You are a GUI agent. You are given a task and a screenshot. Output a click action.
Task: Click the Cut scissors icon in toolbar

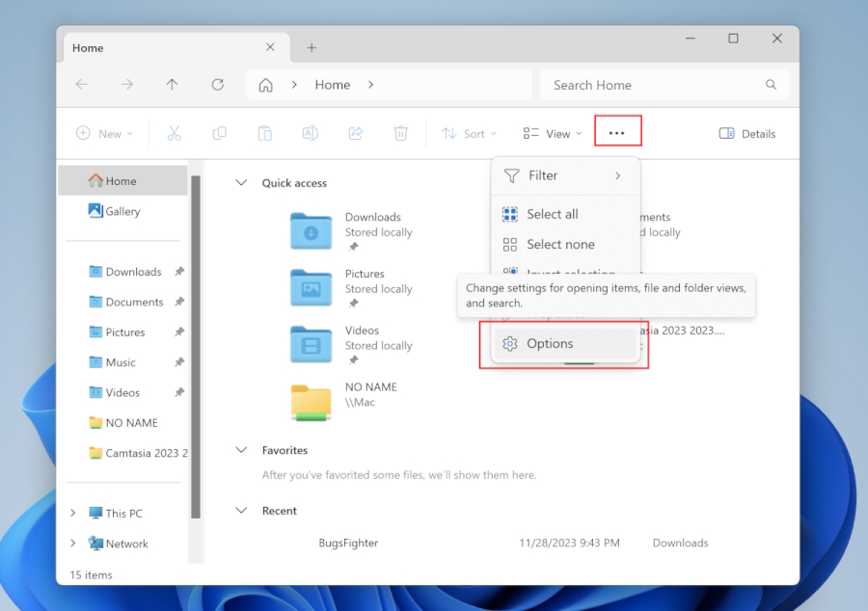click(x=175, y=134)
